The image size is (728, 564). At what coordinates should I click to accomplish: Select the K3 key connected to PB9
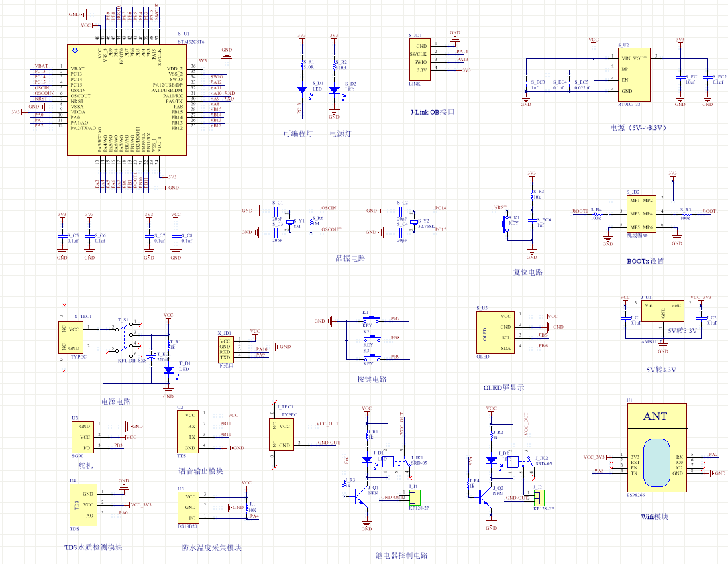369,357
